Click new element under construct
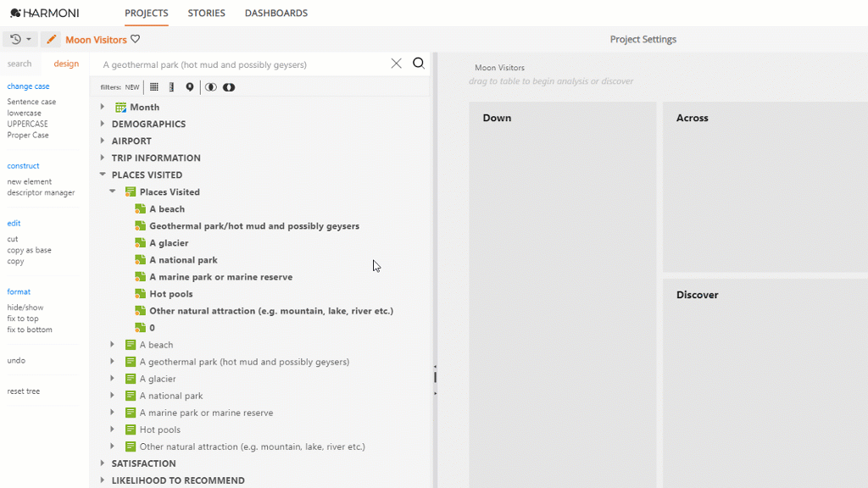Image resolution: width=868 pixels, height=488 pixels. click(x=30, y=181)
